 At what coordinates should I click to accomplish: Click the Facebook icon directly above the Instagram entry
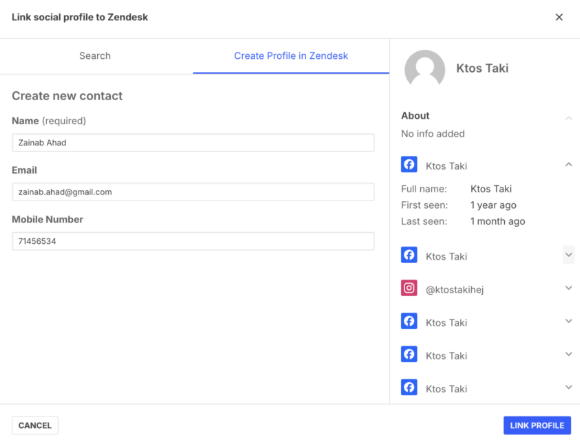click(x=409, y=255)
